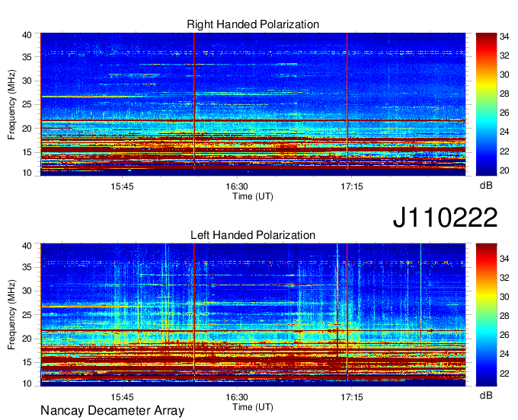Select the J110222 observation label

point(445,218)
